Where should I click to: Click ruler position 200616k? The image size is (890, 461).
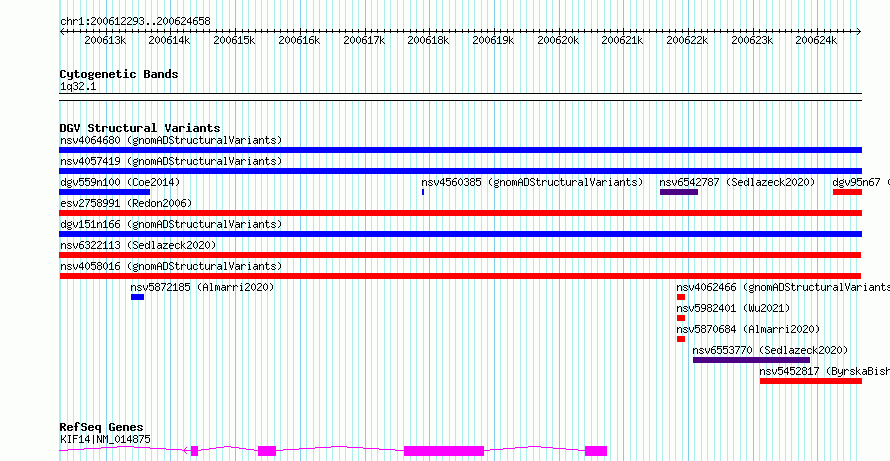click(x=300, y=40)
